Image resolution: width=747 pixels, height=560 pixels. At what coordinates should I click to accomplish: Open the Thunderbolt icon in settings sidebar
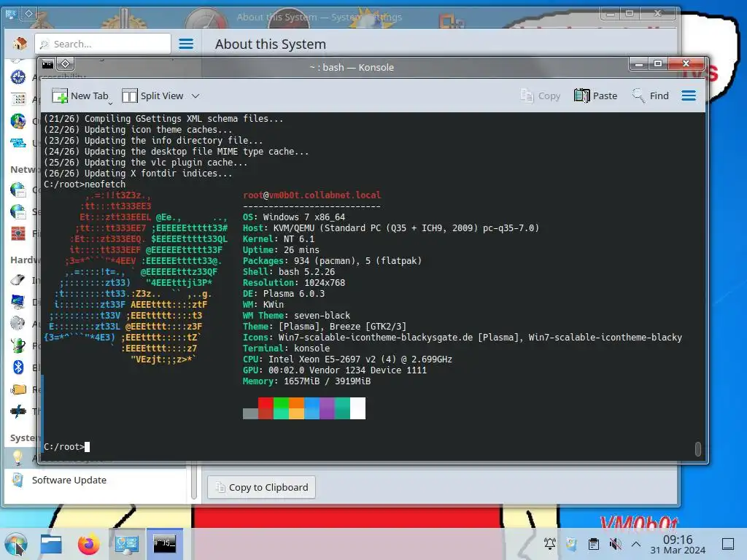18,411
